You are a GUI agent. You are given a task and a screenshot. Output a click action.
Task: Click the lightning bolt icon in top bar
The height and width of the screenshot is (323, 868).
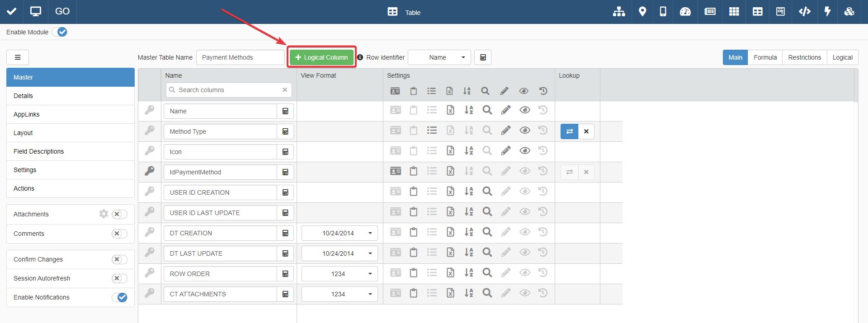pos(827,12)
